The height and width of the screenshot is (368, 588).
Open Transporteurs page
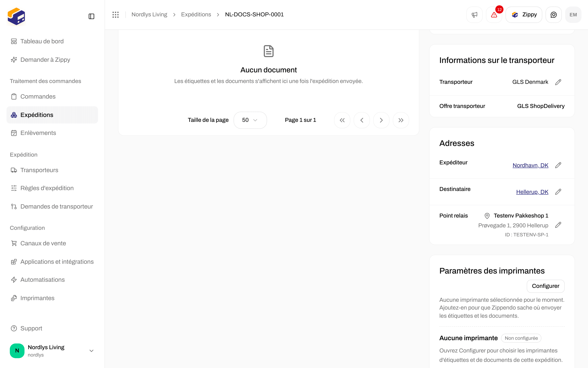[52, 170]
